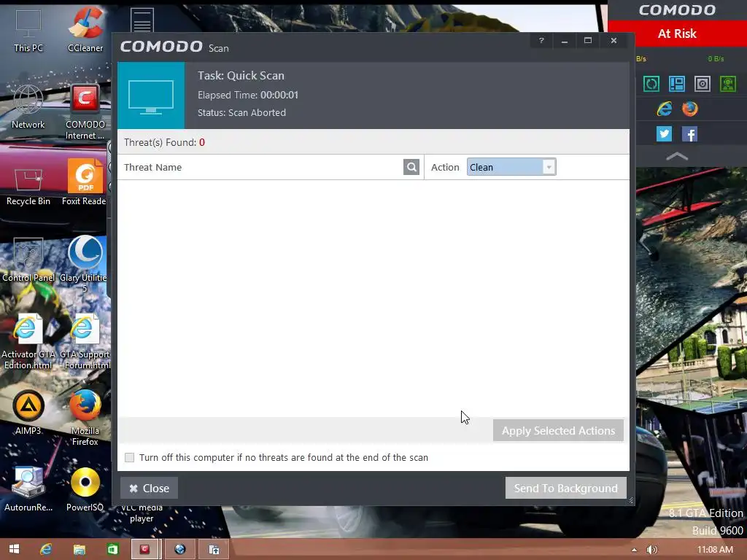Click the At Risk status banner in widget
This screenshot has height=560, width=747.
677,34
